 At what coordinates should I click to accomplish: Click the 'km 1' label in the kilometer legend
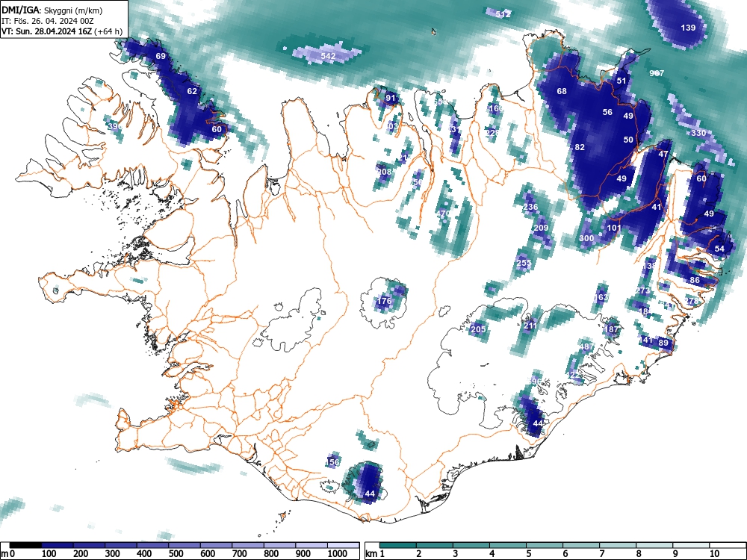tap(375, 553)
